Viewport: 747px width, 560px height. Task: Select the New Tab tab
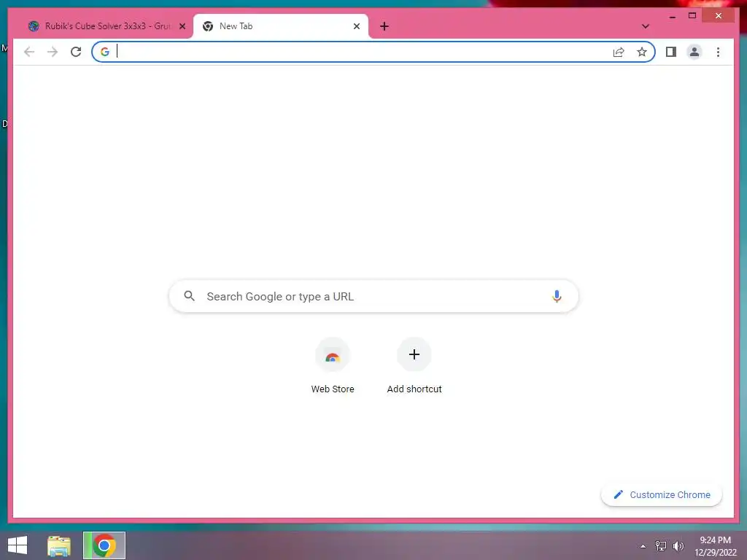click(x=281, y=26)
